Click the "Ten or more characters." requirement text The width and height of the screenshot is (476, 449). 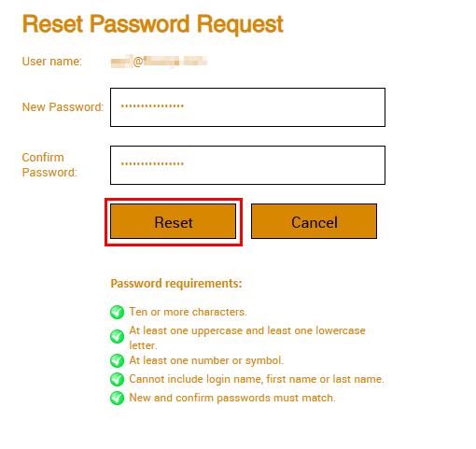pos(189,312)
